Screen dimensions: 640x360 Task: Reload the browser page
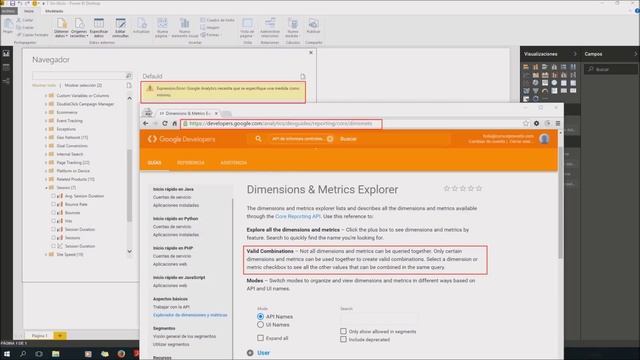(x=164, y=123)
